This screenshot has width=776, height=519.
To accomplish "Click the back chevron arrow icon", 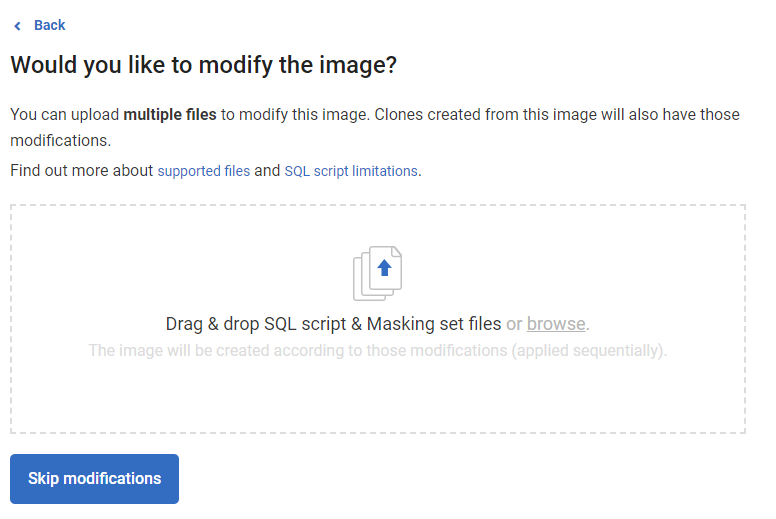I will pyautogui.click(x=17, y=26).
